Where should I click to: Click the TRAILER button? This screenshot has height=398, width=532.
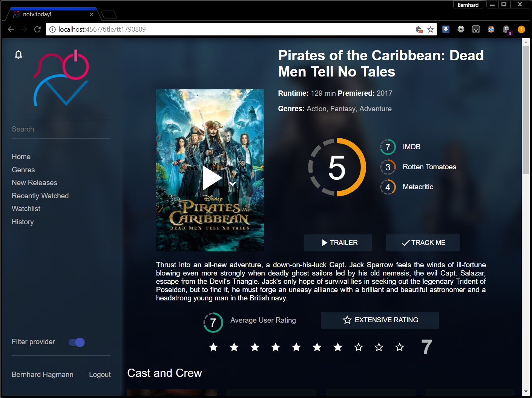(338, 243)
